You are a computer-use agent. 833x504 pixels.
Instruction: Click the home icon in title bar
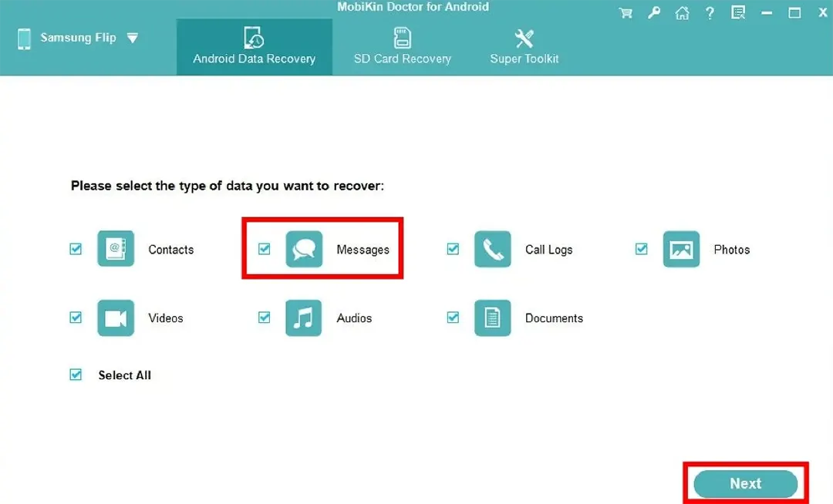(682, 12)
